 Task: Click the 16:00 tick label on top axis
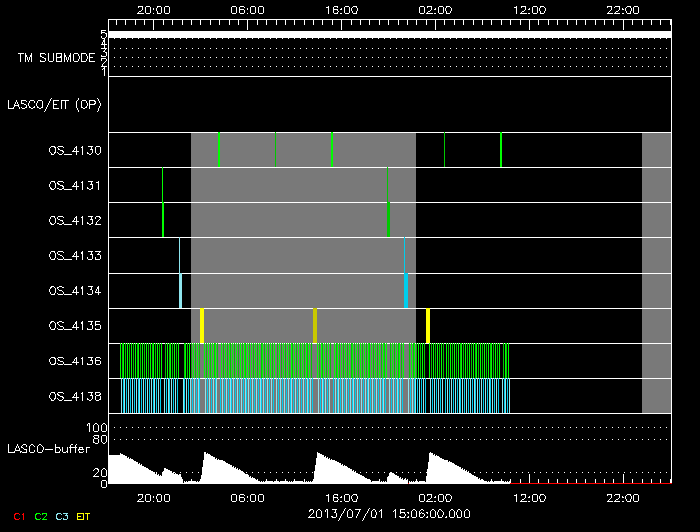[342, 10]
